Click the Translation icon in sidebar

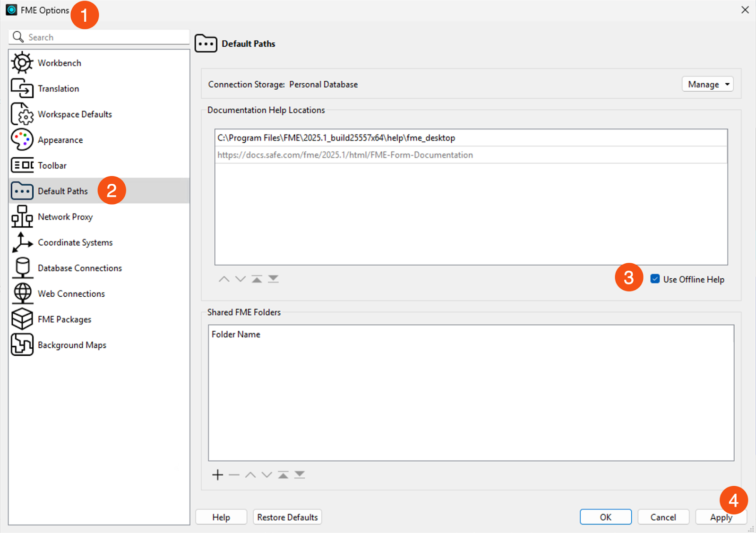22,88
